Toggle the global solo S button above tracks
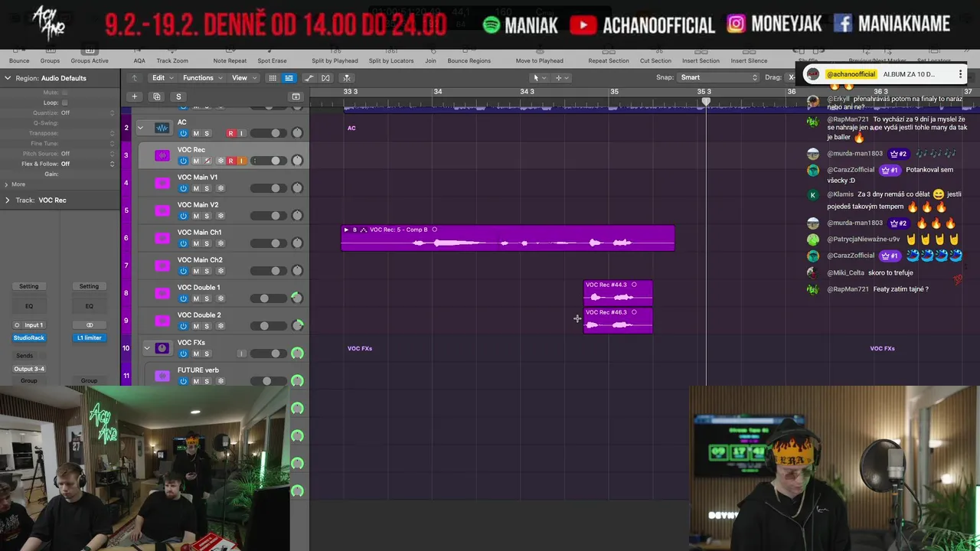Image resolution: width=980 pixels, height=551 pixels. [178, 96]
